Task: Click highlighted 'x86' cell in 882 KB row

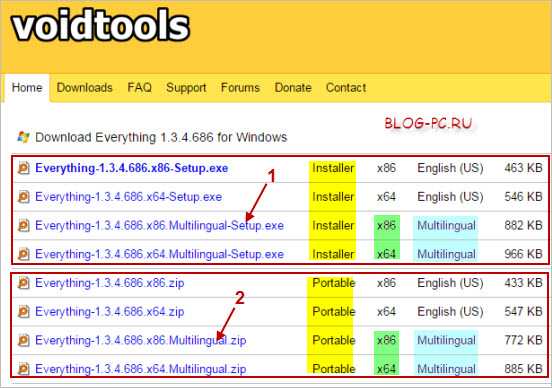Action: (386, 225)
